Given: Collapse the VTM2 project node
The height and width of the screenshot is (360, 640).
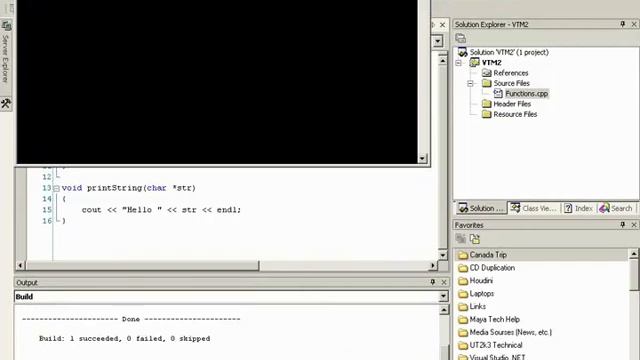Looking at the screenshot, I should coord(458,63).
